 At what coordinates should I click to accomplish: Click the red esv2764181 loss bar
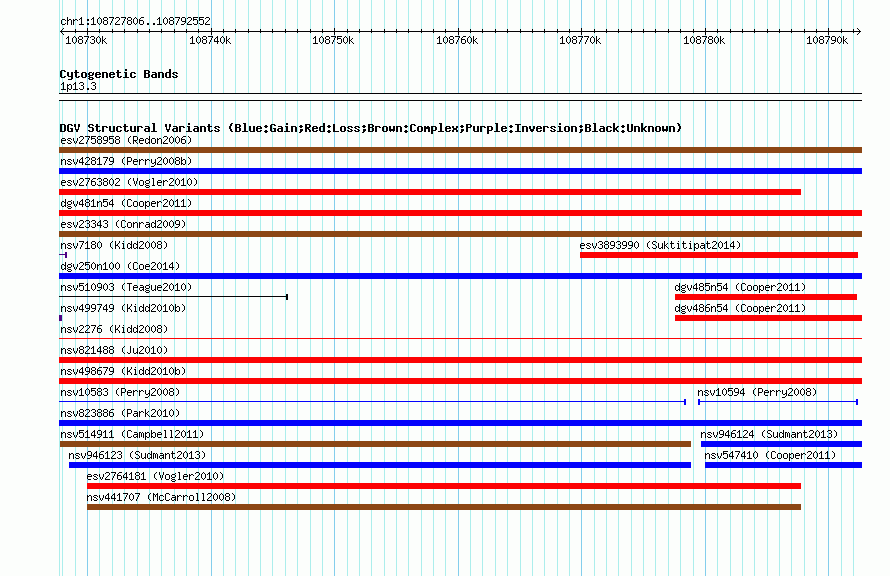(444, 486)
